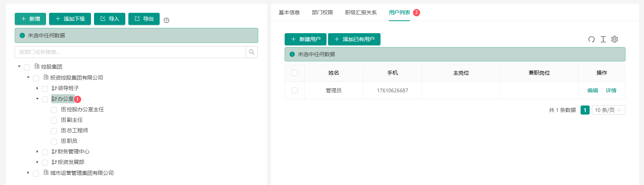
Task: Check the 控股办公室主任 checkbox
Action: 54,110
